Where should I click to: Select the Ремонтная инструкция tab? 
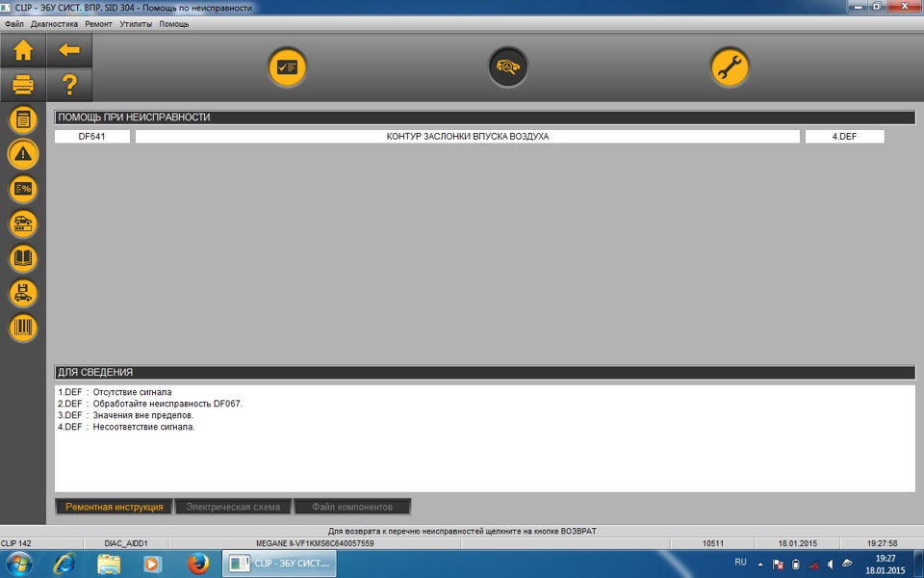[x=115, y=507]
